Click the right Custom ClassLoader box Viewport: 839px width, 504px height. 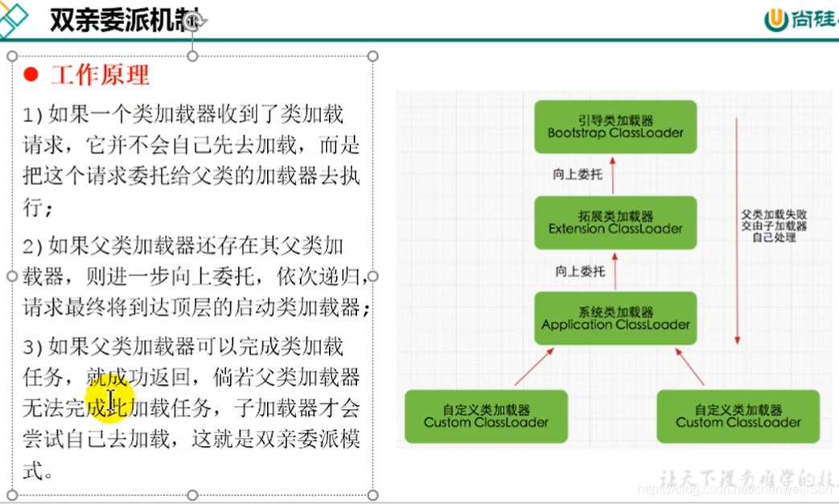(x=738, y=416)
